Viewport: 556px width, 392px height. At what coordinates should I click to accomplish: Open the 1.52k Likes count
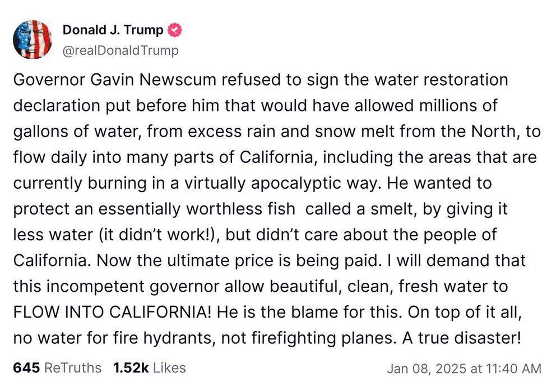(x=130, y=368)
